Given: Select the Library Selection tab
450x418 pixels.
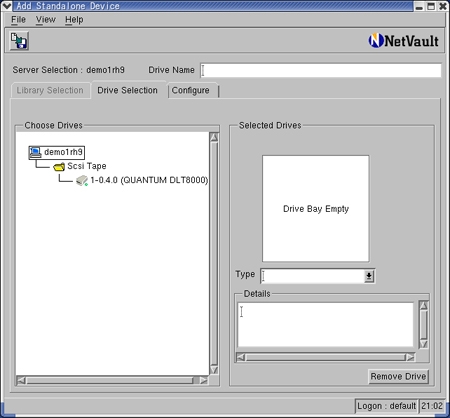Looking at the screenshot, I should click(x=50, y=90).
